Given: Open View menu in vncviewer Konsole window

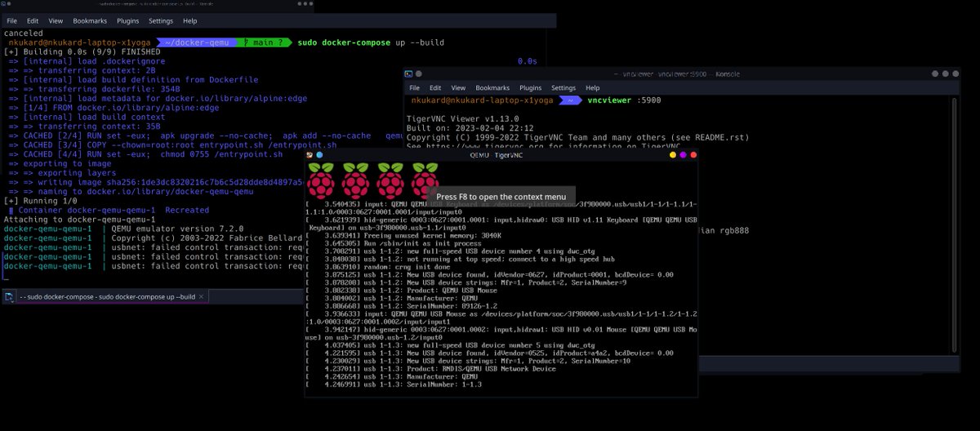Looking at the screenshot, I should click(x=459, y=87).
